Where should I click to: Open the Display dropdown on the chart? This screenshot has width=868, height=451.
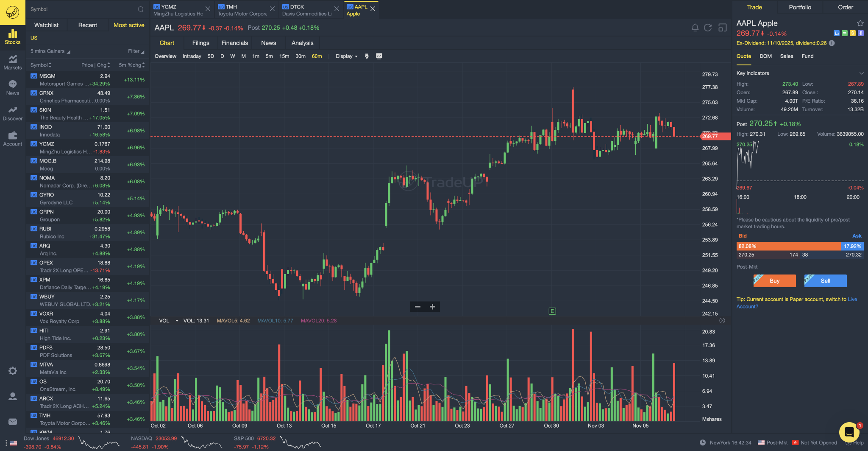click(x=346, y=56)
